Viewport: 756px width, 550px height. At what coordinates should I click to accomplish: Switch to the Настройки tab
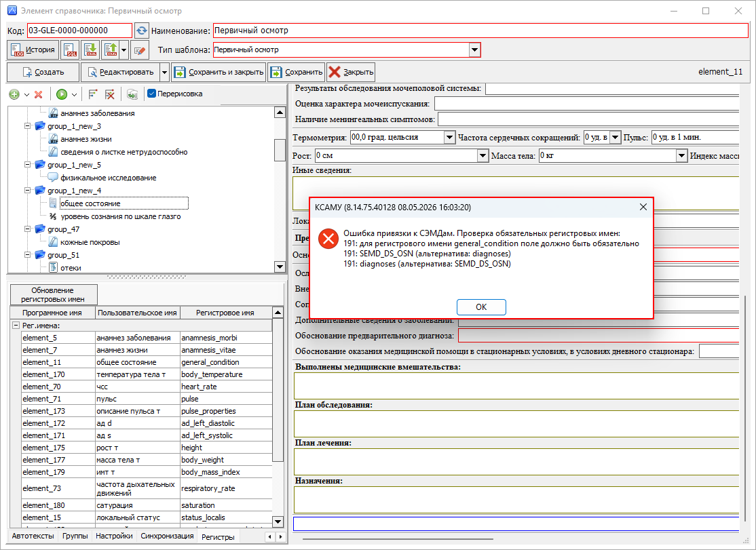click(x=114, y=536)
